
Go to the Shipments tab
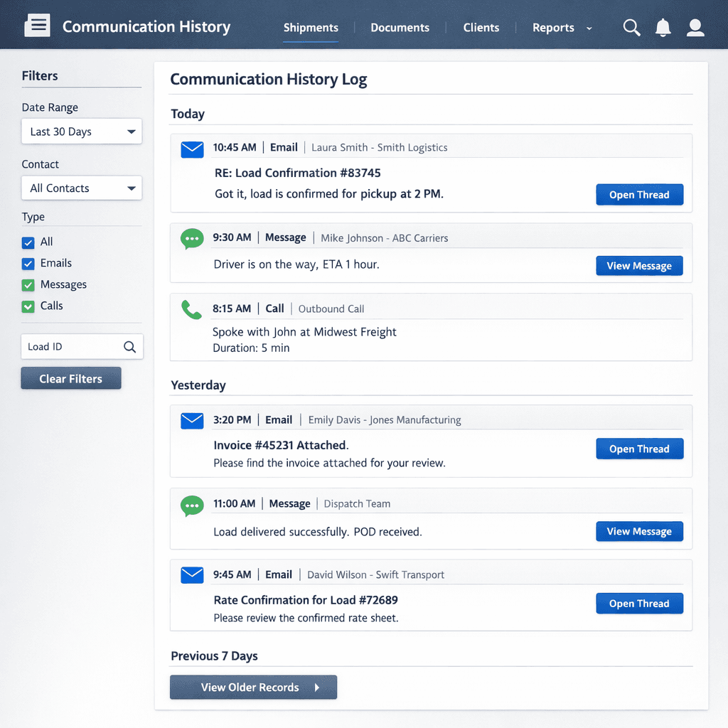(x=311, y=28)
